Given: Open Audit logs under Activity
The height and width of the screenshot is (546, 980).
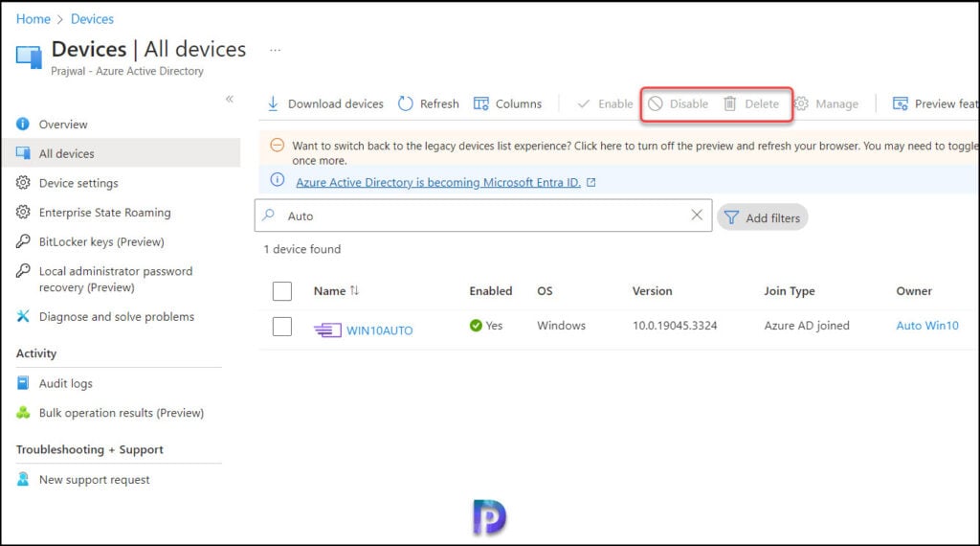Looking at the screenshot, I should pos(66,383).
